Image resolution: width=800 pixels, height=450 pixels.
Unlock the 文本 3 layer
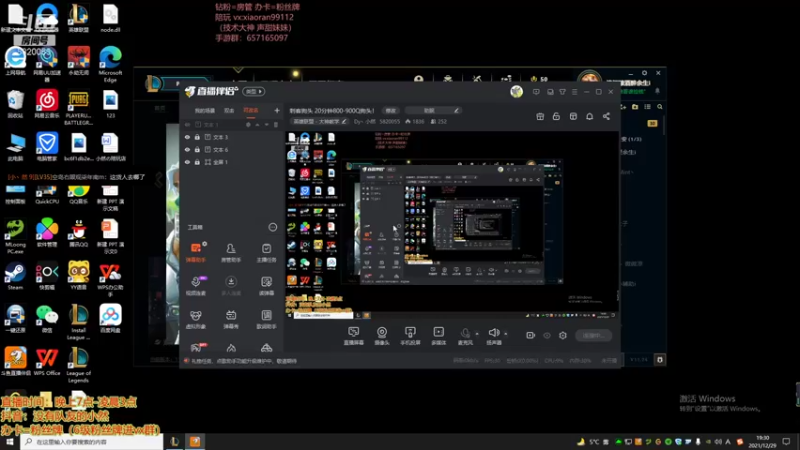[x=197, y=137]
